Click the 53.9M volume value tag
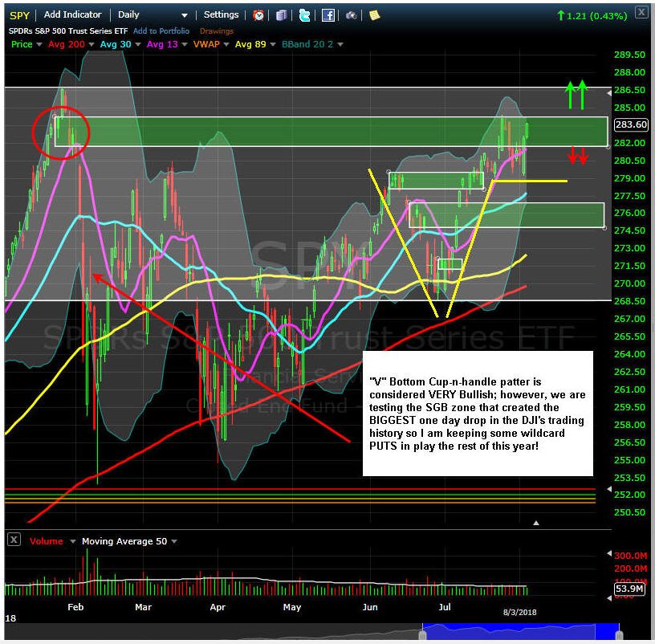Image resolution: width=655 pixels, height=644 pixels. click(629, 589)
